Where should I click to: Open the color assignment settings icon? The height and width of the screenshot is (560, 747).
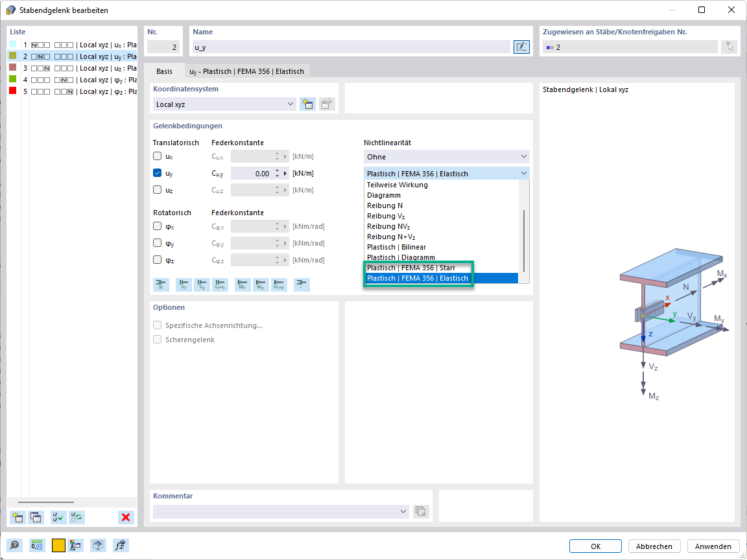pos(75,546)
